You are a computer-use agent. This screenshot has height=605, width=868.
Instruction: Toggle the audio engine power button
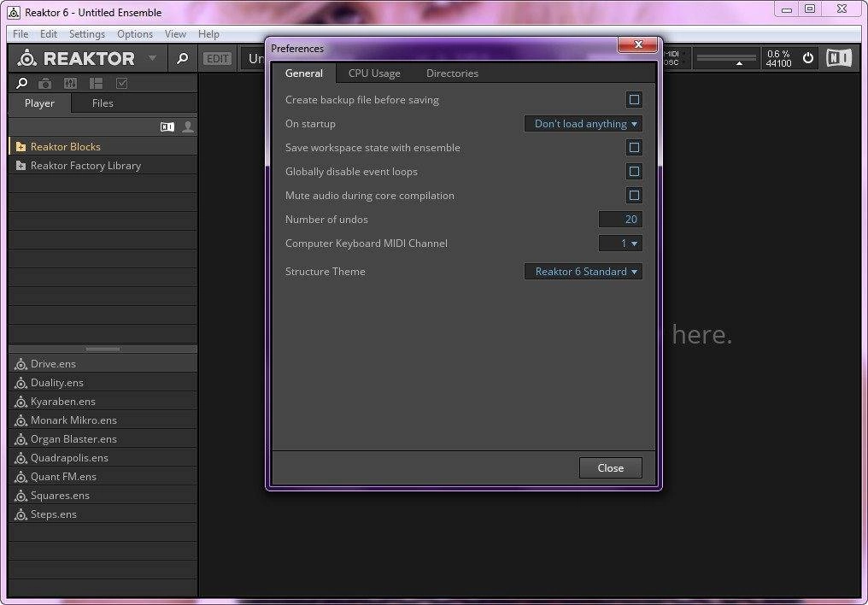pyautogui.click(x=808, y=57)
